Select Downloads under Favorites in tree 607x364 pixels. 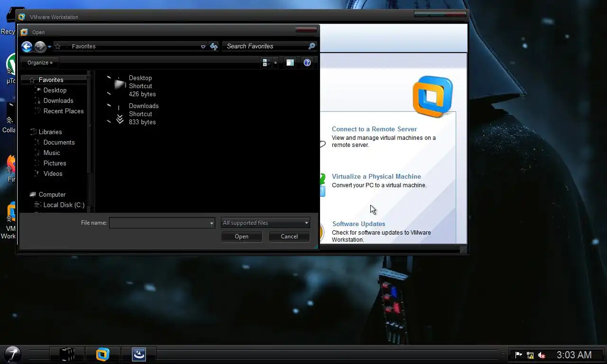(58, 100)
